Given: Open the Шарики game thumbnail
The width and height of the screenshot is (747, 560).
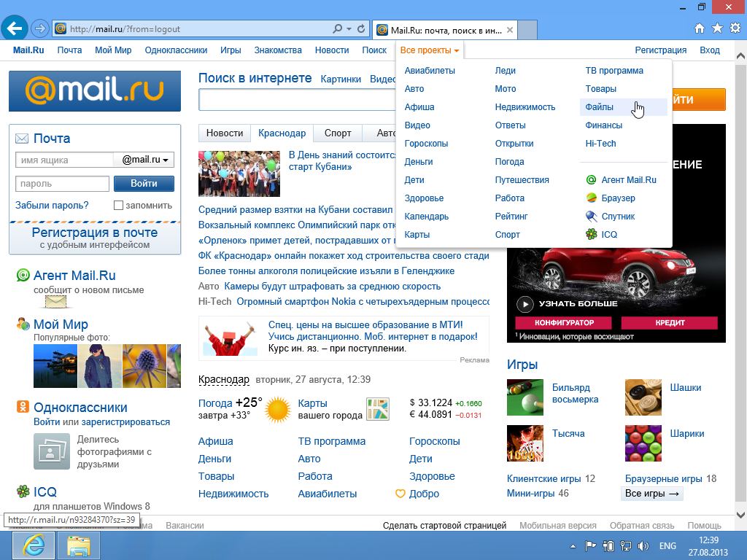Looking at the screenshot, I should pyautogui.click(x=643, y=443).
